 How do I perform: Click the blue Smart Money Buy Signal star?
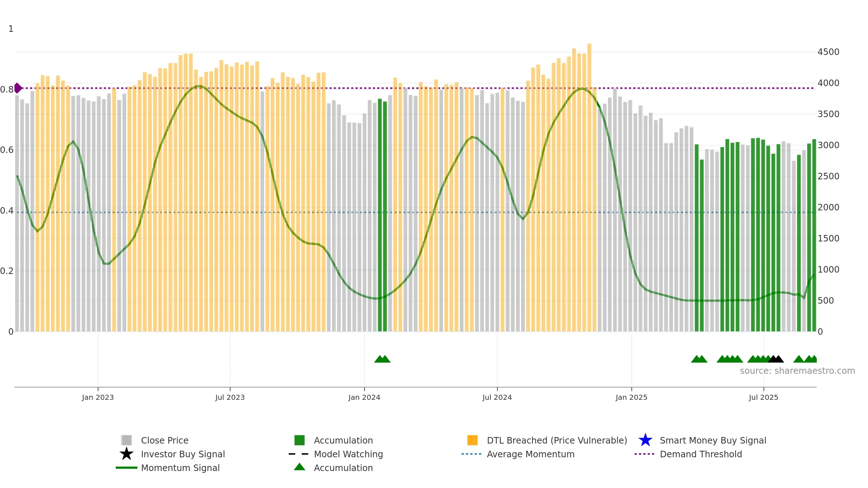(645, 440)
